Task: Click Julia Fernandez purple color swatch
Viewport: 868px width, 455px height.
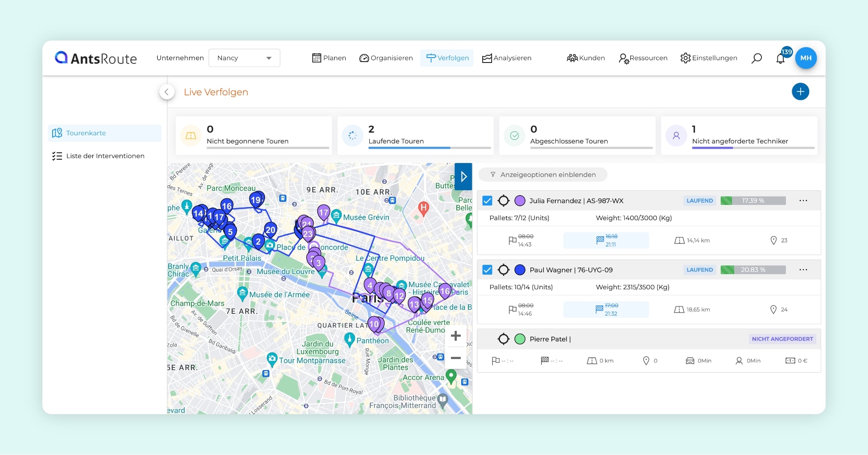Action: point(520,201)
